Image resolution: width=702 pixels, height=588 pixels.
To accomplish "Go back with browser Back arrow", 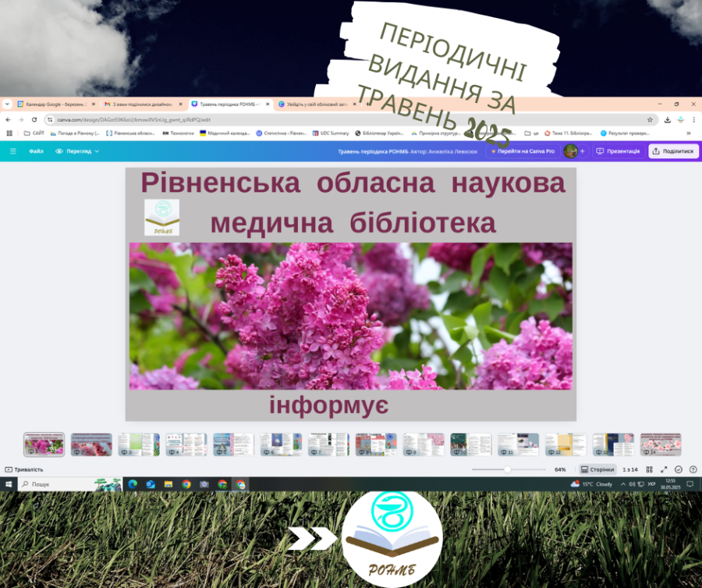I will 8,119.
